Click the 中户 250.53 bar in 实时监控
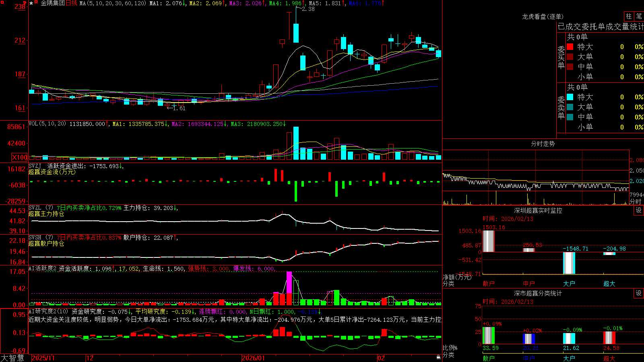Screen dimensions: 644x362 528,250
